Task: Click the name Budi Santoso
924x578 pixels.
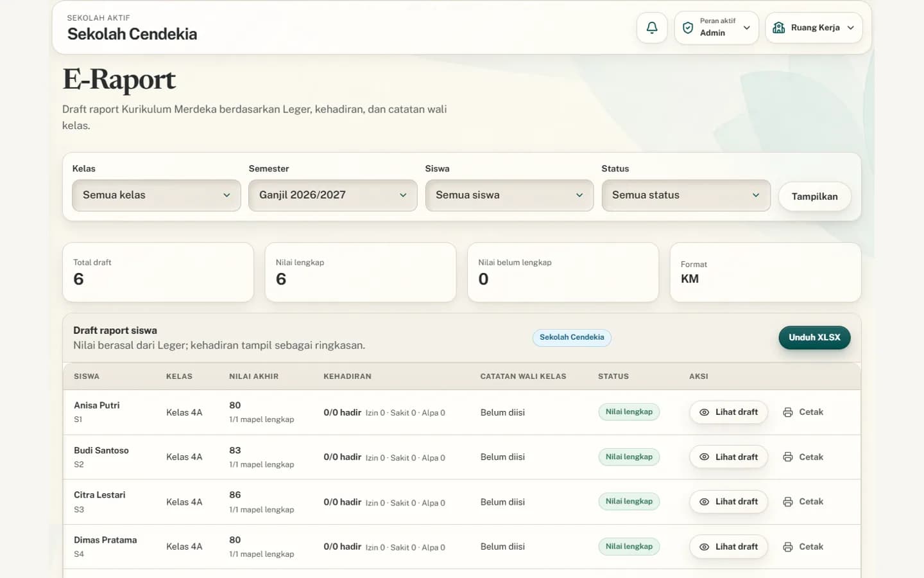Action: point(101,450)
